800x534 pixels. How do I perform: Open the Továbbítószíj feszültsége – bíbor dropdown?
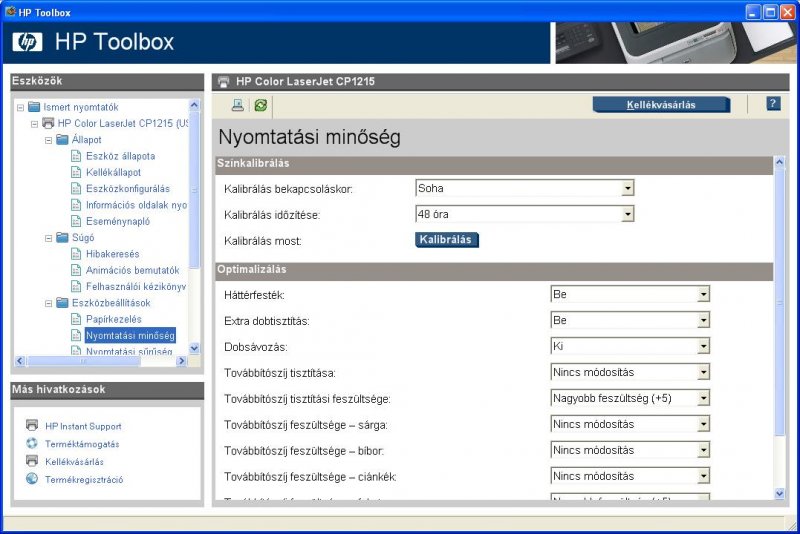(x=703, y=450)
